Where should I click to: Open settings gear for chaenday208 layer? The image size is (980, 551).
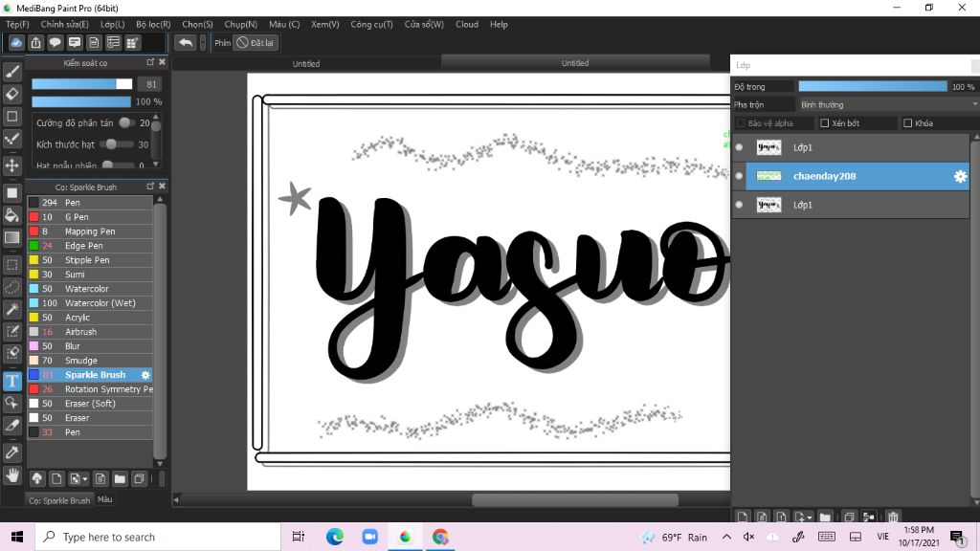coord(960,177)
